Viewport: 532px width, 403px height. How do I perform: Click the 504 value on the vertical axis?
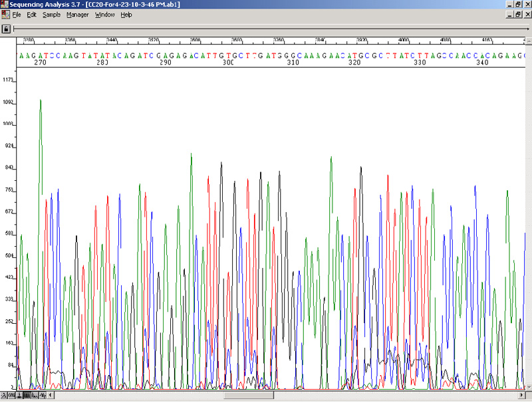9,255
